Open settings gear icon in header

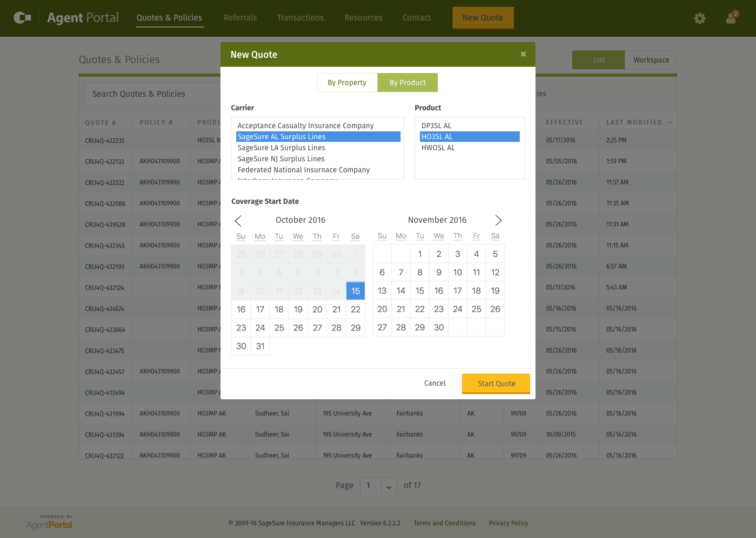(x=700, y=18)
